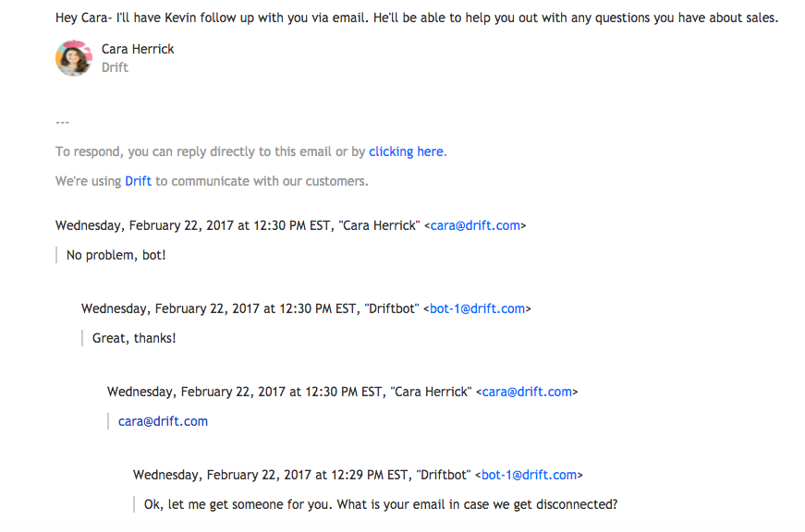Screen dimensions: 805x532
Task: Click the "To respond, you can reply" text
Action: click(x=211, y=151)
